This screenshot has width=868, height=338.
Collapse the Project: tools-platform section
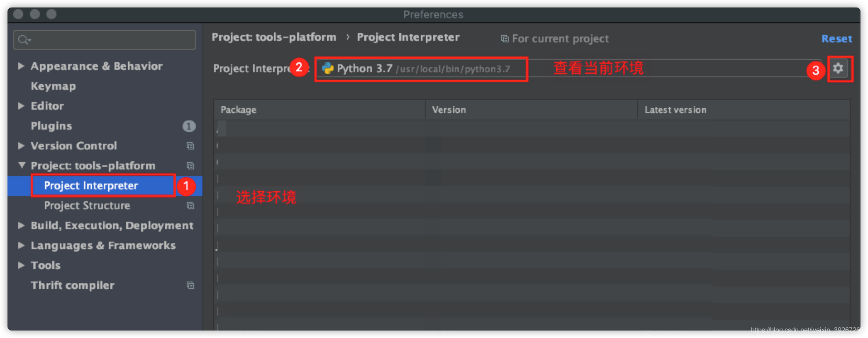pyautogui.click(x=22, y=165)
